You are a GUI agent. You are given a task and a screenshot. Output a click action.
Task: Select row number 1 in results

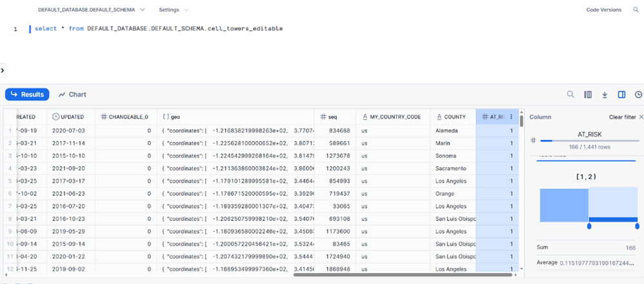pyautogui.click(x=10, y=131)
